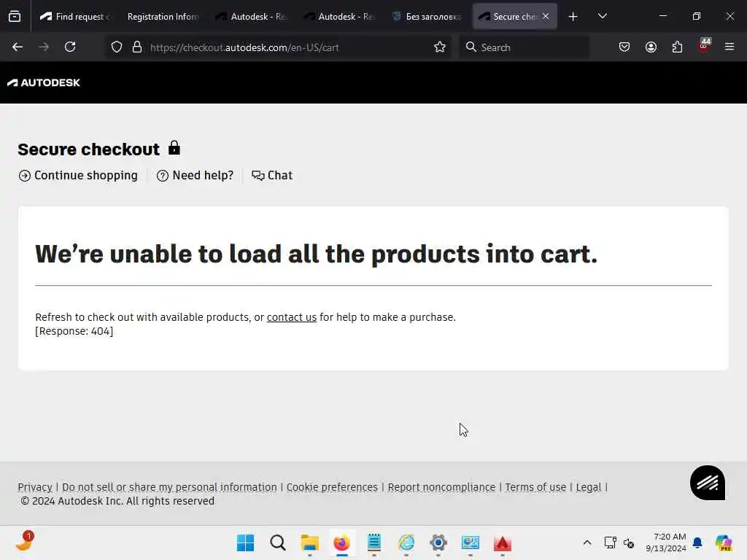
Task: Open the Firefox hamburger application menu
Action: pyautogui.click(x=729, y=47)
